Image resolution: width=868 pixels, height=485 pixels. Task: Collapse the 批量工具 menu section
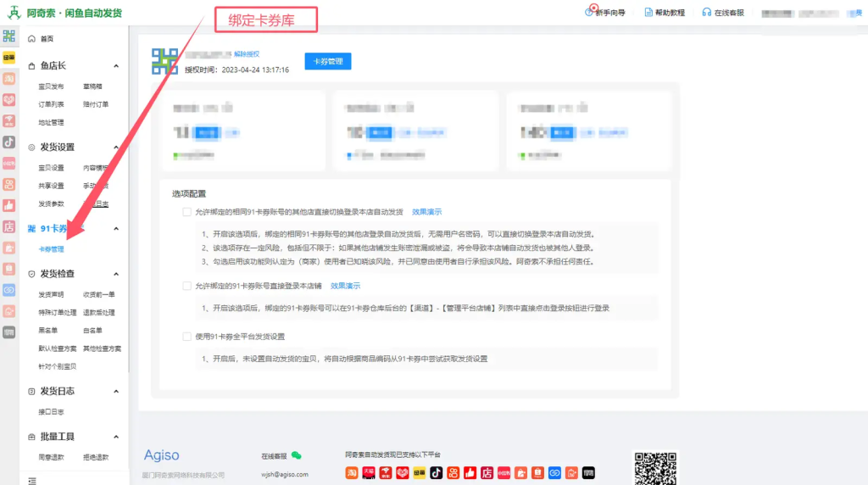pos(116,437)
